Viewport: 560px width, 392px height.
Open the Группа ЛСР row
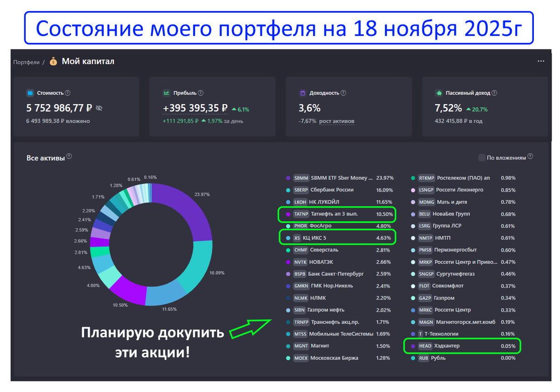[x=464, y=226]
